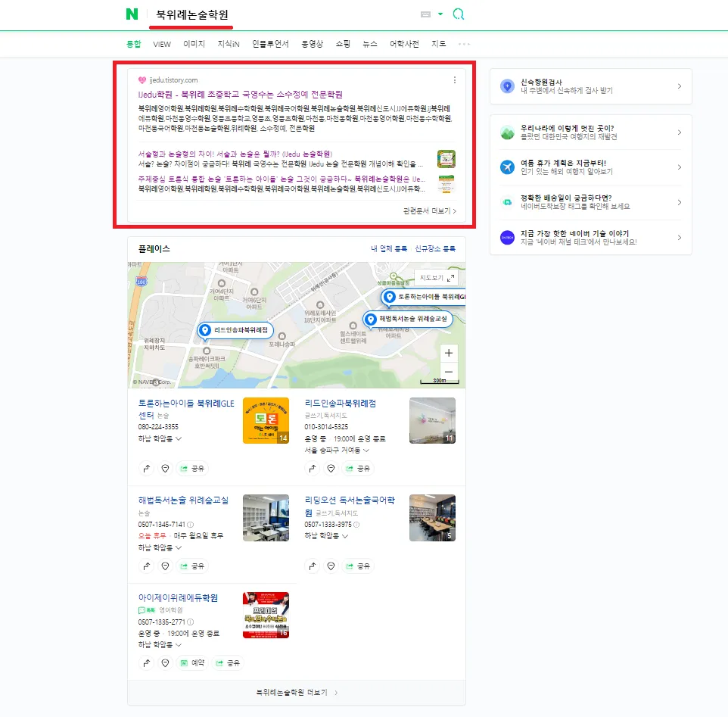Click 예약 button for 아이제이위례에듀학원
Viewport: 728px width, 717px height.
192,663
